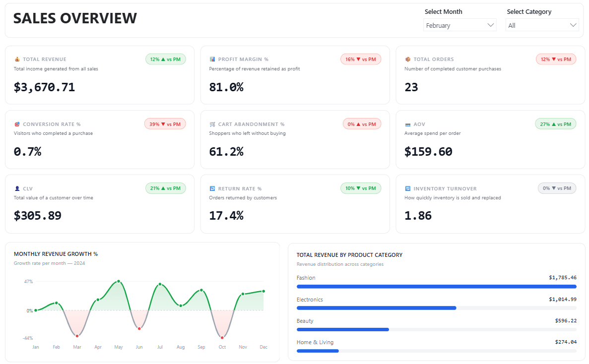The image size is (589, 364).
Task: Click the red October low point on growth chart
Action: tap(222, 338)
